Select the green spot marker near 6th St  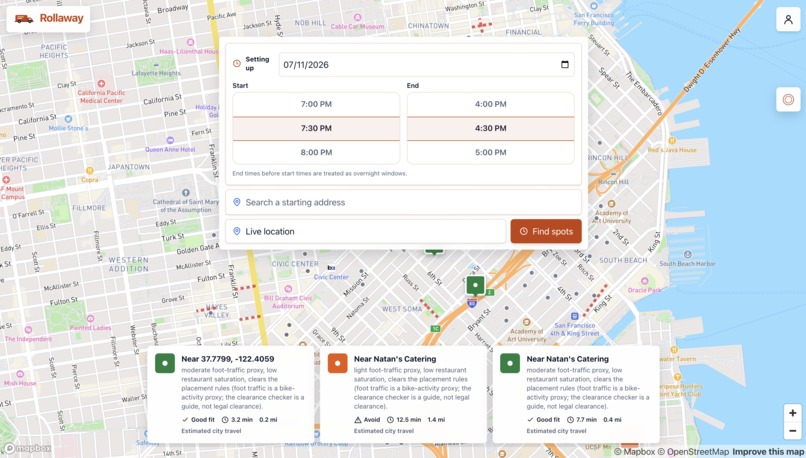click(x=475, y=285)
